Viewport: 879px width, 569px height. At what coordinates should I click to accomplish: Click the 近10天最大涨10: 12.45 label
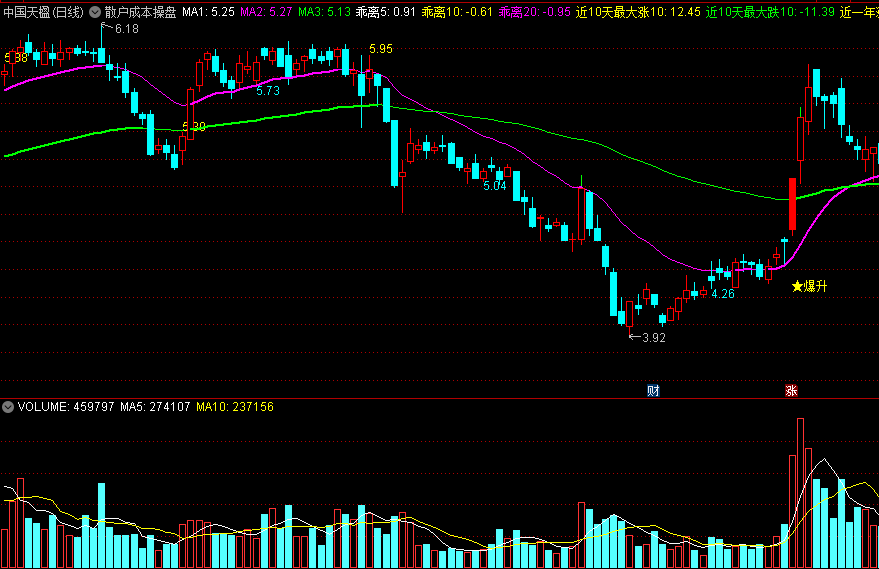[x=639, y=12]
